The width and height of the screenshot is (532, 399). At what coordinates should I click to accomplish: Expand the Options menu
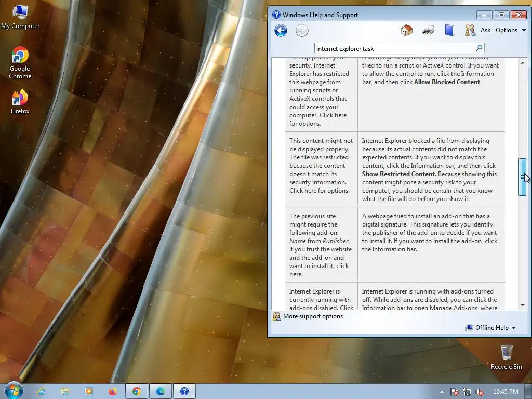click(x=510, y=30)
